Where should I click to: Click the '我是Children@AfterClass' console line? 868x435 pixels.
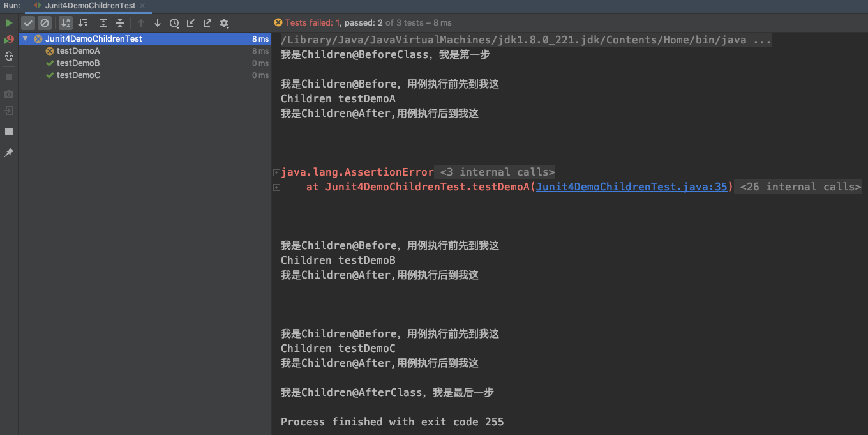point(387,393)
